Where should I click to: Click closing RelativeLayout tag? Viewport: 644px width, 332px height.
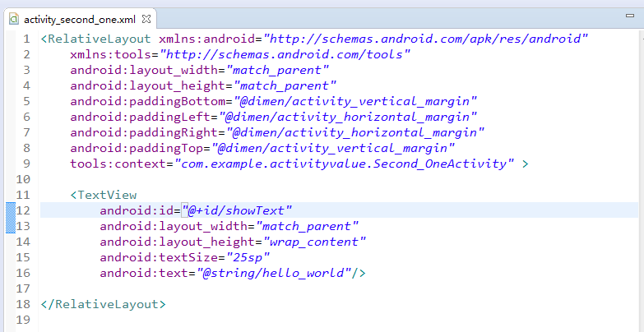point(104,304)
